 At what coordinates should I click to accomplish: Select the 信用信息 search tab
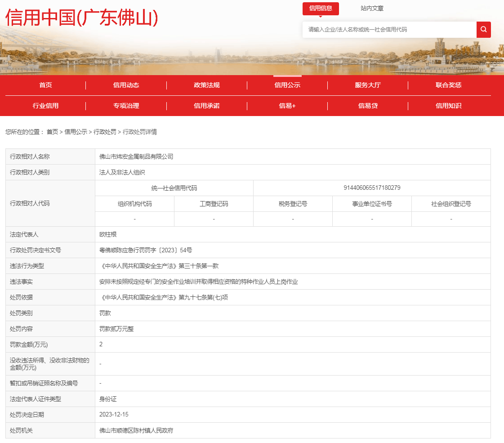click(x=321, y=9)
